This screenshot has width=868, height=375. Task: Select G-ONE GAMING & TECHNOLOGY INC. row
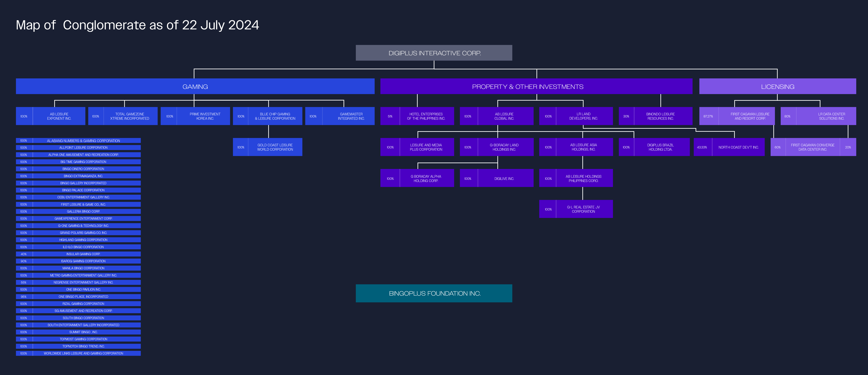pos(78,226)
